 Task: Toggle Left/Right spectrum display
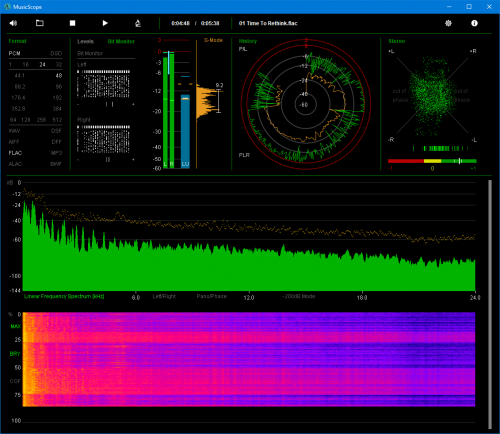pyautogui.click(x=164, y=296)
